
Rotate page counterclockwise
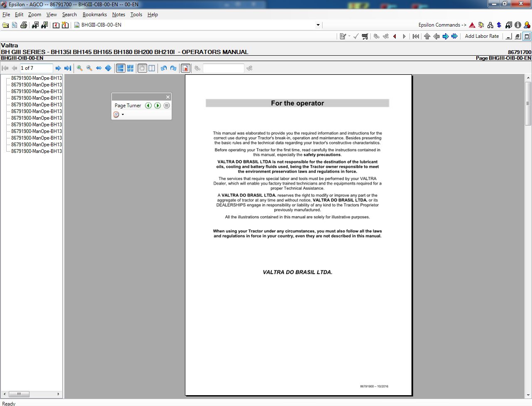pos(164,68)
